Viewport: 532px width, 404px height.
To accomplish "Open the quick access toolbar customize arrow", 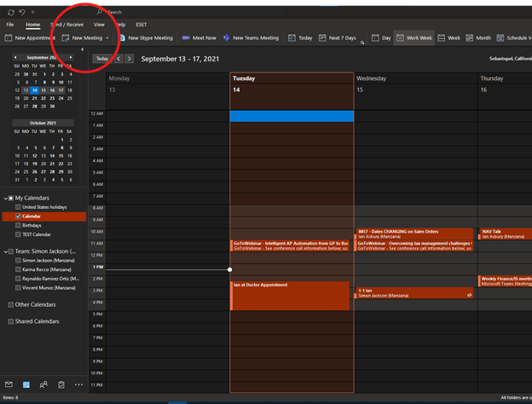I will 33,12.
